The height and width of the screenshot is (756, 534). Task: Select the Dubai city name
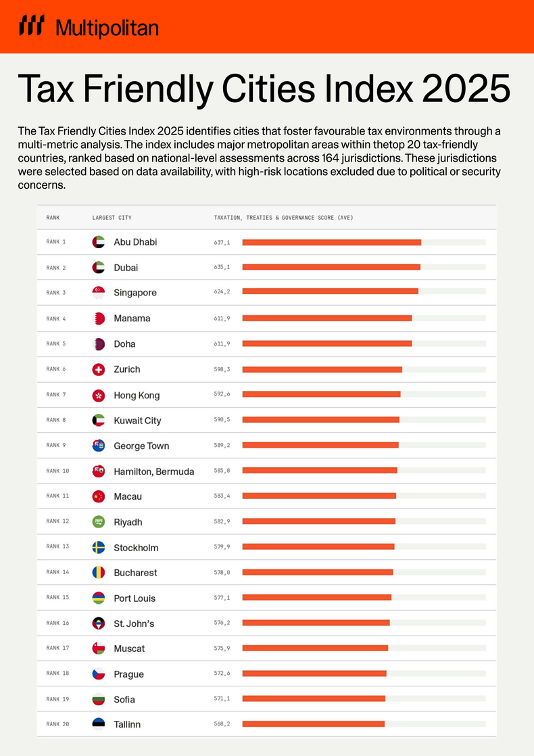pyautogui.click(x=126, y=268)
